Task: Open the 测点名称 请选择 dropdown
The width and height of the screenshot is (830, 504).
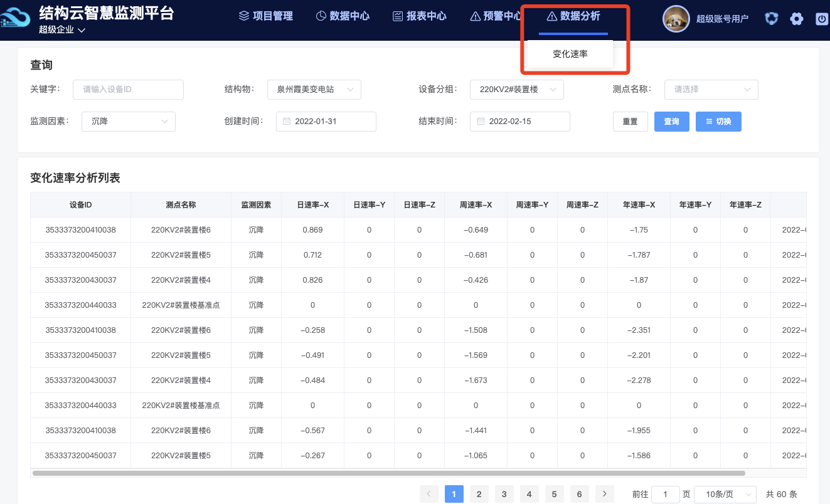Action: 711,90
